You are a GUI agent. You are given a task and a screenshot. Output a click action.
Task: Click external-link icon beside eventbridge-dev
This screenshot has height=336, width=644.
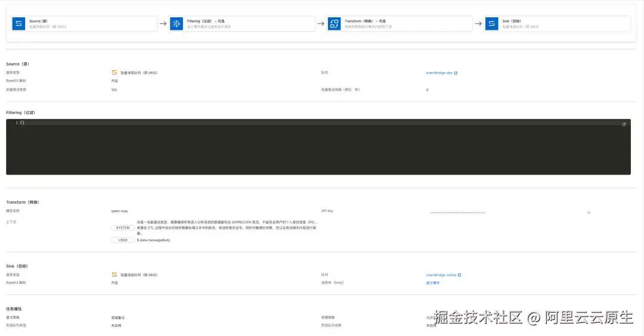point(456,73)
